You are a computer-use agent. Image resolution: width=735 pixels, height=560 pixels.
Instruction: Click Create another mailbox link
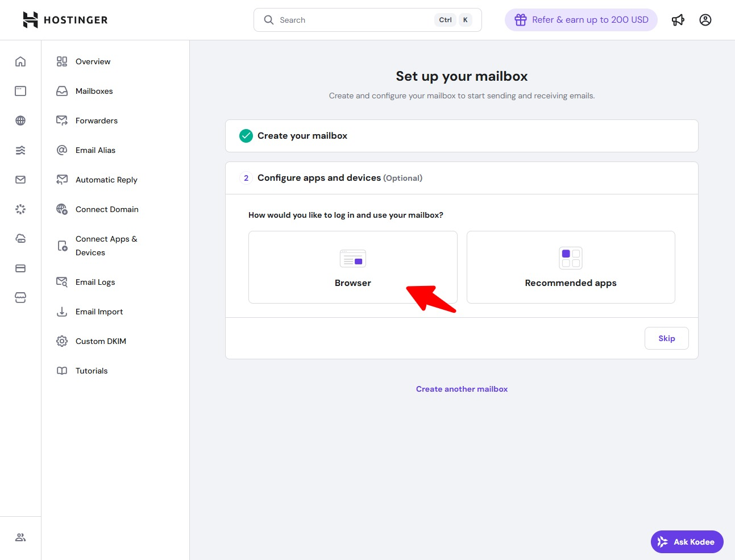click(x=462, y=389)
